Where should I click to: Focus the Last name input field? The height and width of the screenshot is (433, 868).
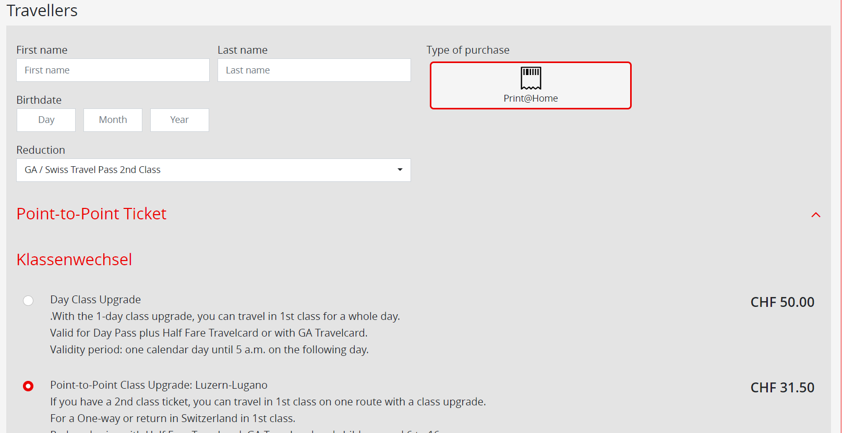[x=314, y=70]
